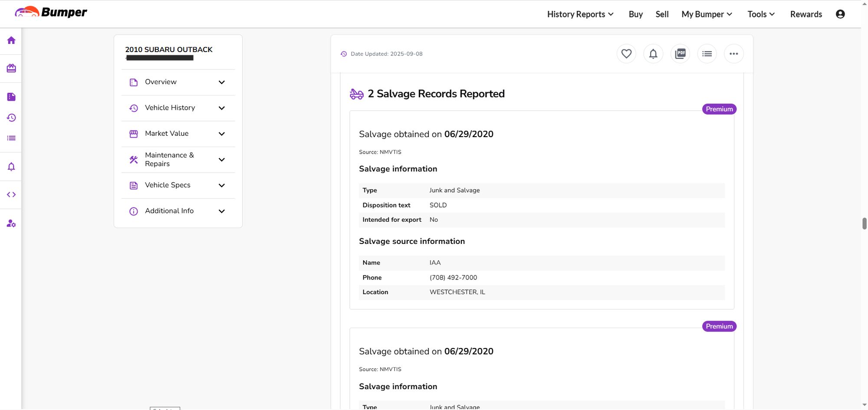Viewport: 868px width, 410px height.
Task: Open the list view icon in report header
Action: click(x=707, y=54)
